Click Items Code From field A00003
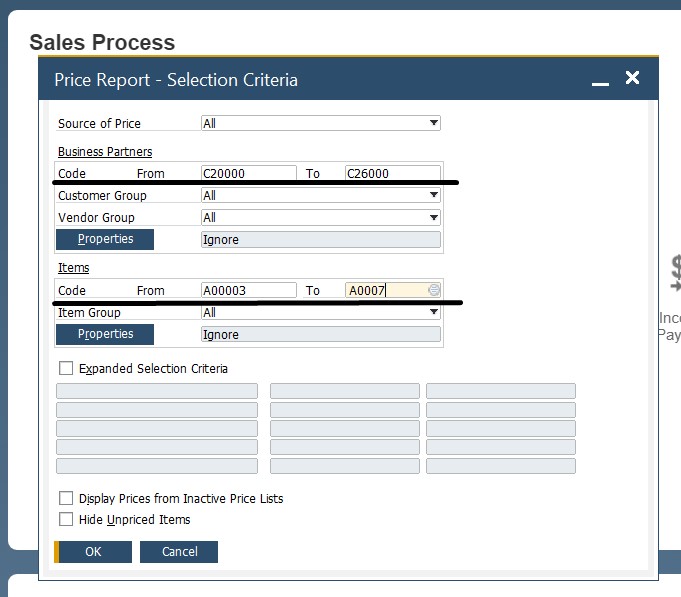Image resolution: width=681 pixels, height=597 pixels. [248, 290]
